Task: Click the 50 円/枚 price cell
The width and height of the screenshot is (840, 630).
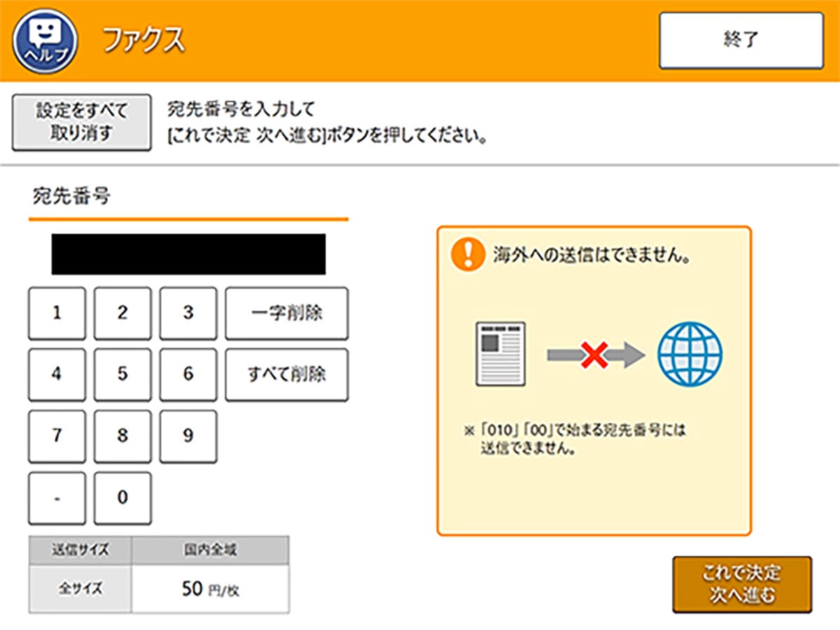Action: click(210, 589)
